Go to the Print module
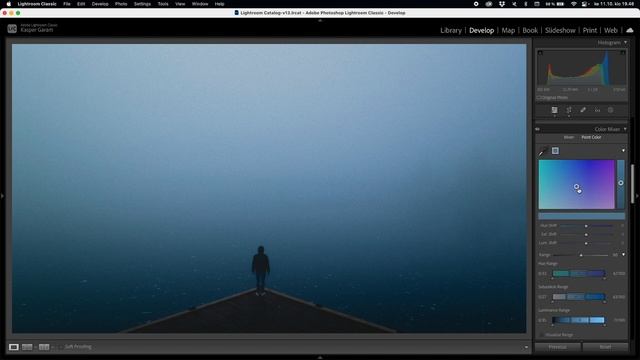Screen dimensions: 640x360 click(x=589, y=30)
